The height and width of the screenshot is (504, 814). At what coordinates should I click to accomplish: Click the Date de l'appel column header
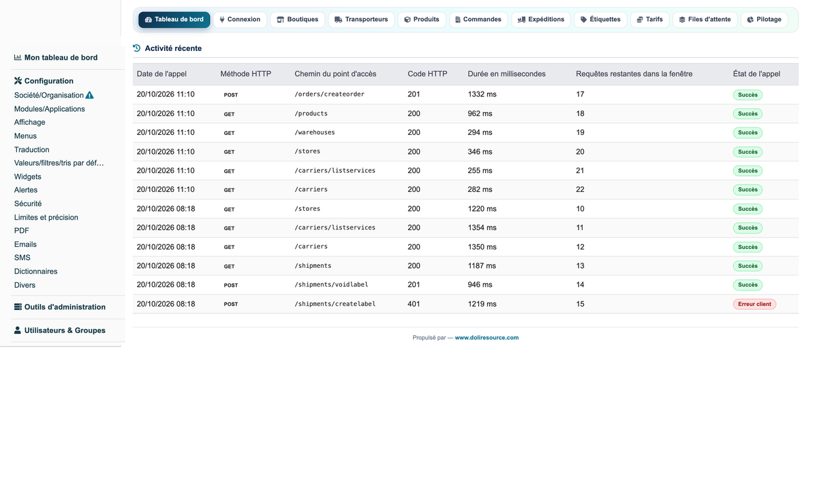tap(161, 74)
